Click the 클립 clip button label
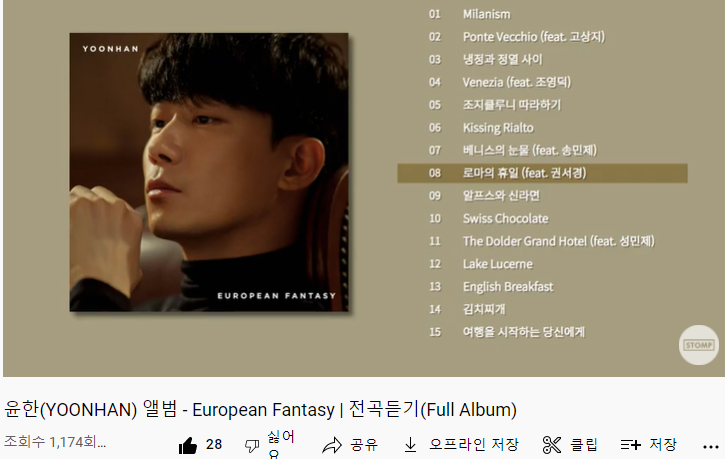 [x=584, y=445]
